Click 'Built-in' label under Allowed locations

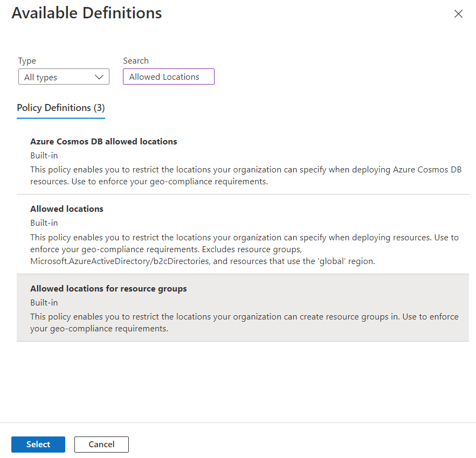point(44,223)
